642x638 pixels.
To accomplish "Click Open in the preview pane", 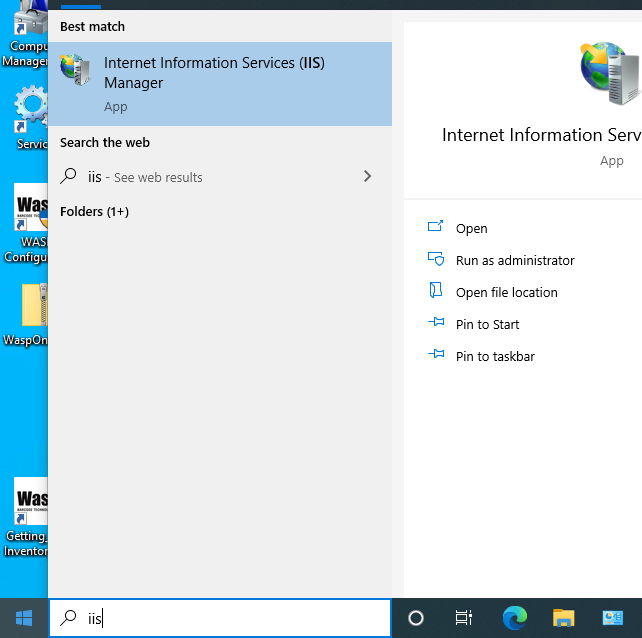I will (x=472, y=229).
